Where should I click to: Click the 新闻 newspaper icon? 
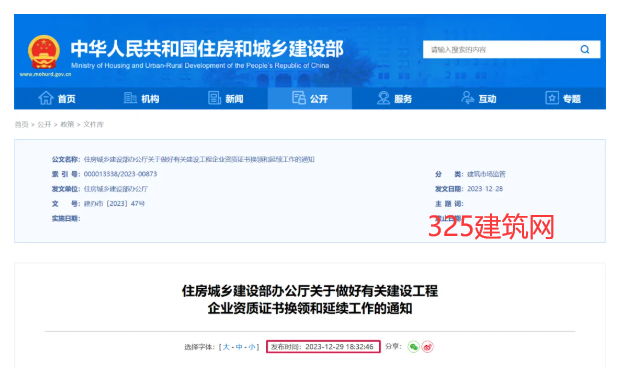click(214, 98)
